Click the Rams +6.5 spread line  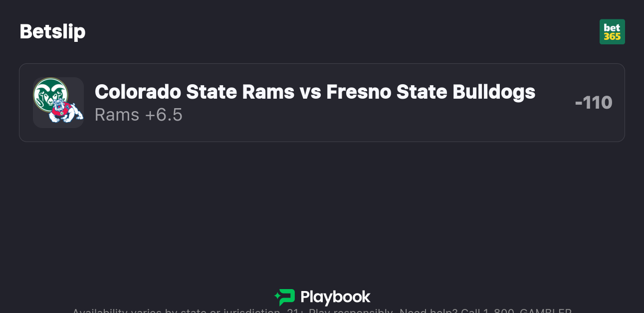coord(139,115)
